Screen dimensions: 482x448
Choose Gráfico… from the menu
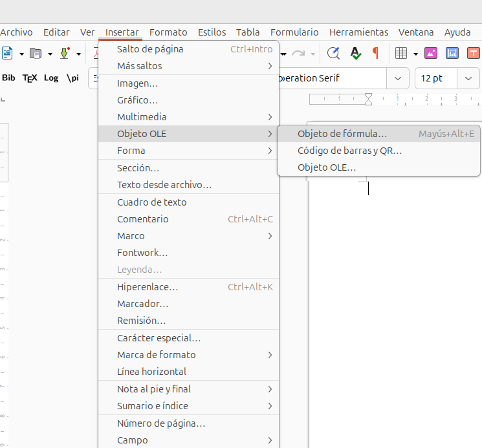click(188, 100)
